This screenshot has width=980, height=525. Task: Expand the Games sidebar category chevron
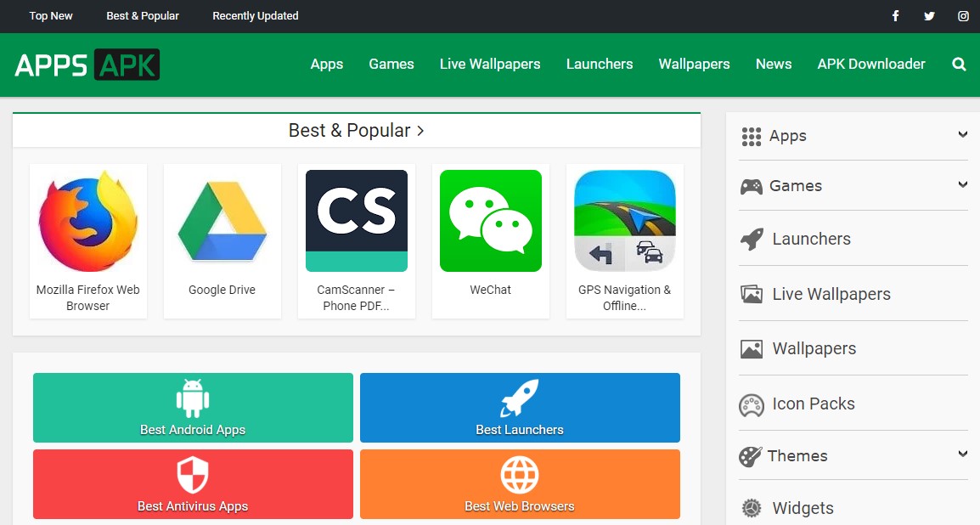[x=962, y=184]
